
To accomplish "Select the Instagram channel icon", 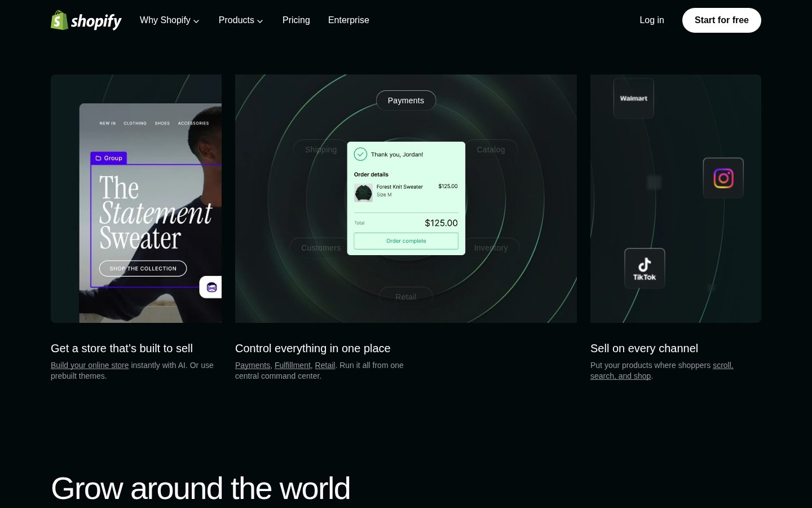I will (723, 178).
